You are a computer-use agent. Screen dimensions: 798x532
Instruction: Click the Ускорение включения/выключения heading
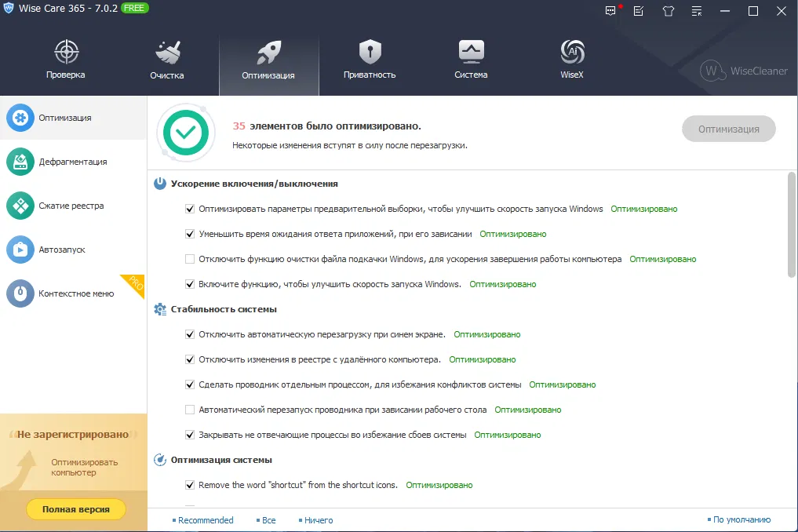point(254,184)
